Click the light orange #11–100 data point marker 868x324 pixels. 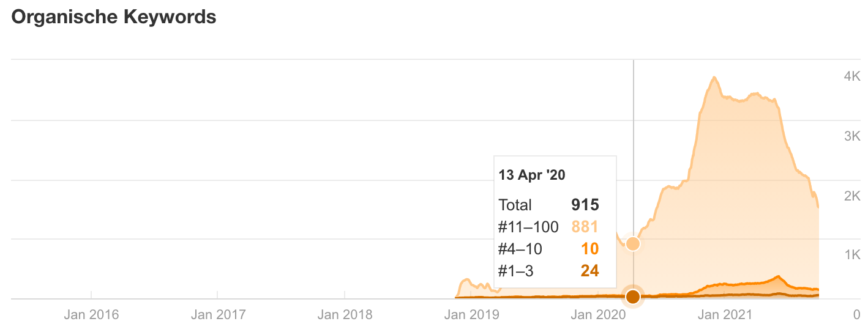pyautogui.click(x=633, y=244)
